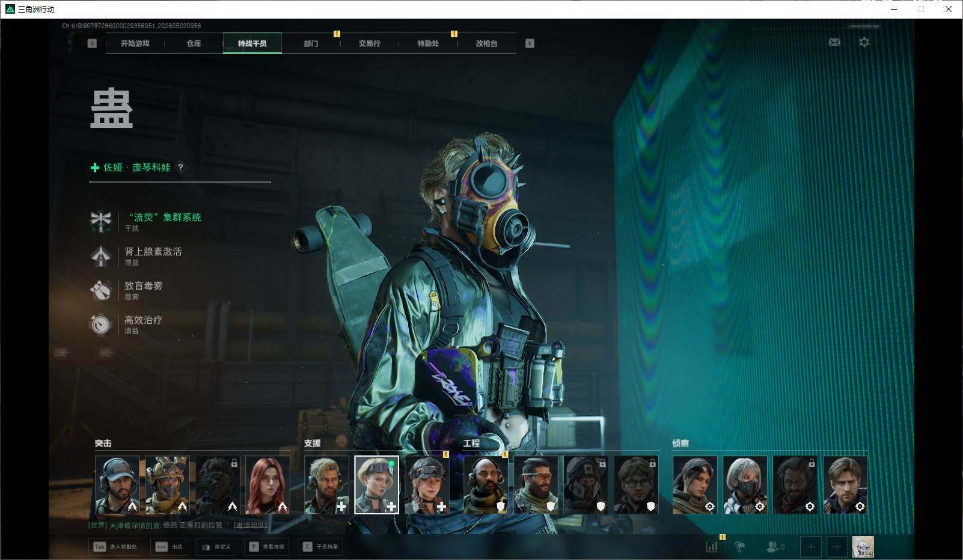Click the 邀请组队 link in world chat
Screen dimensions: 963x560
(251, 525)
